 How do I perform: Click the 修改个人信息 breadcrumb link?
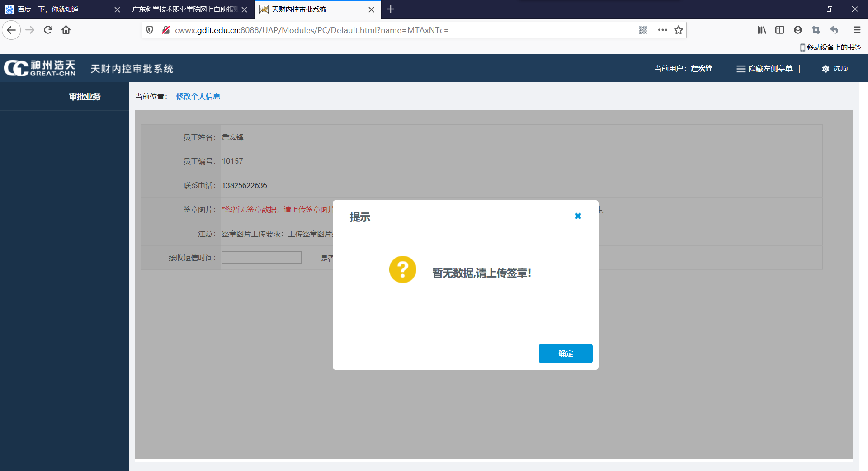(x=198, y=96)
